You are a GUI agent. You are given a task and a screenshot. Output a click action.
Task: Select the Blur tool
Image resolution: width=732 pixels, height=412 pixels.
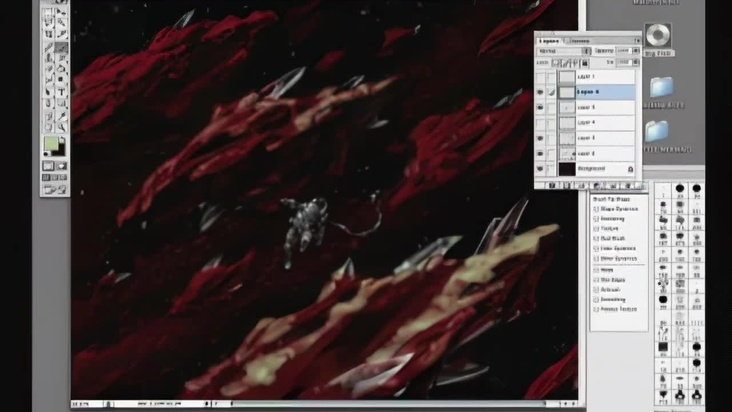coord(49,80)
